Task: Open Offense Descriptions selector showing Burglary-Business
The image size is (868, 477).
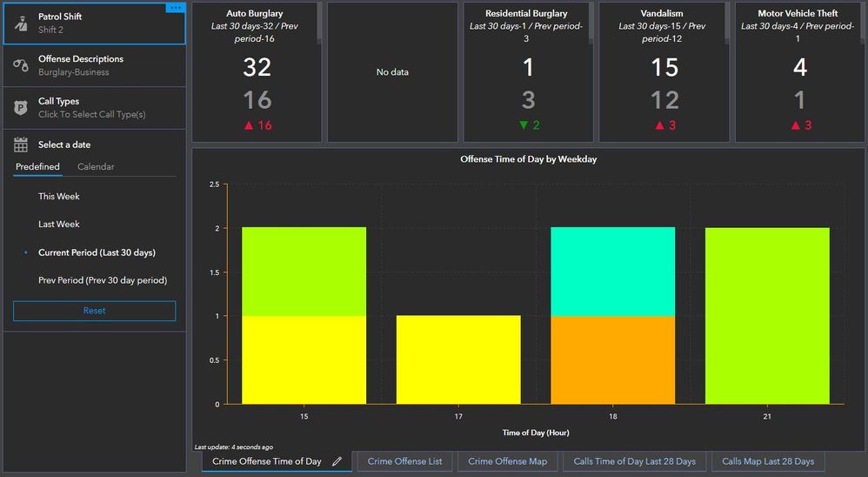Action: coord(94,65)
